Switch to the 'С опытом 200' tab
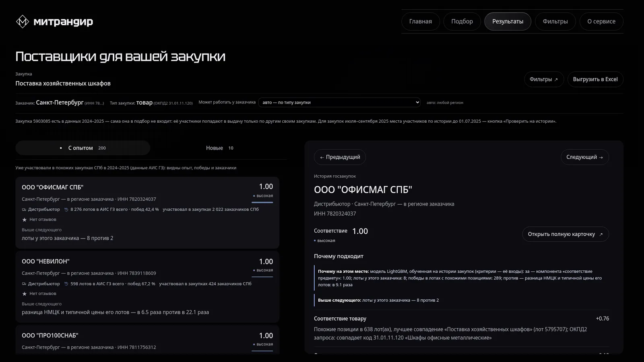644x362 pixels. [83, 148]
